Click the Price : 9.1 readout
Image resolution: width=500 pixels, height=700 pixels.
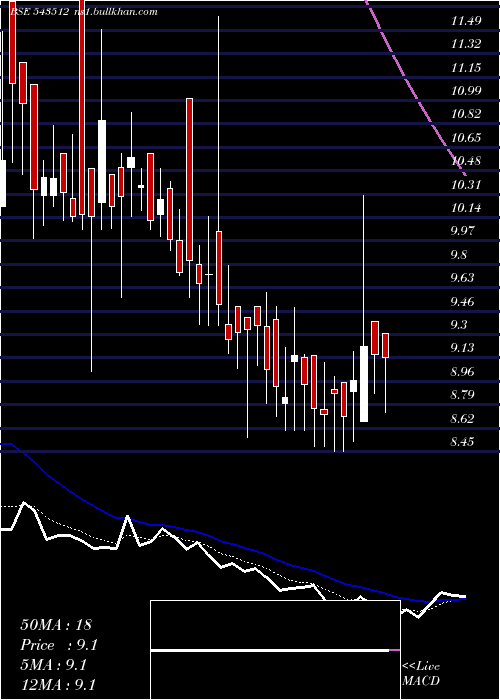point(59,645)
